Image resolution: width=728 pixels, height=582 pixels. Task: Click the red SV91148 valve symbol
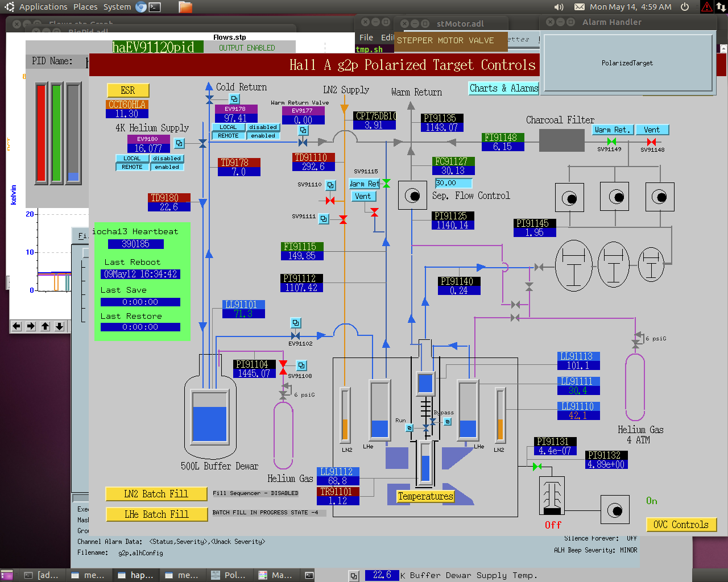[x=651, y=142]
